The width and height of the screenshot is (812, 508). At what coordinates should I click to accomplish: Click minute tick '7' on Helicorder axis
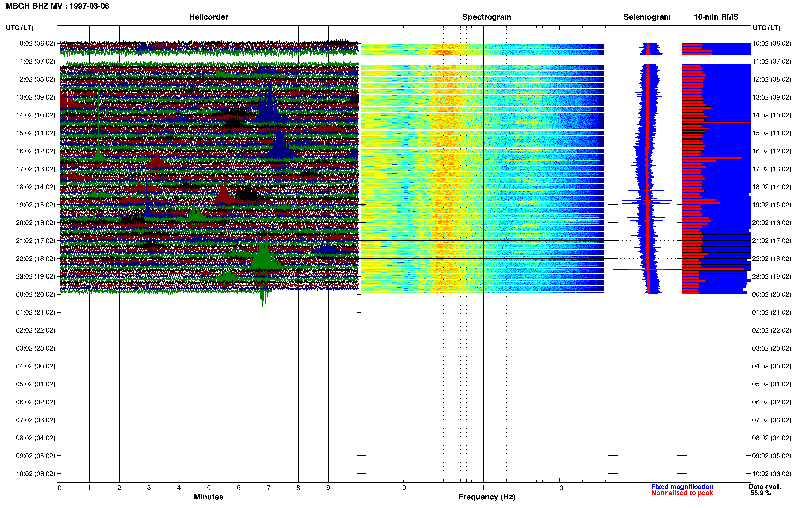pos(269,487)
